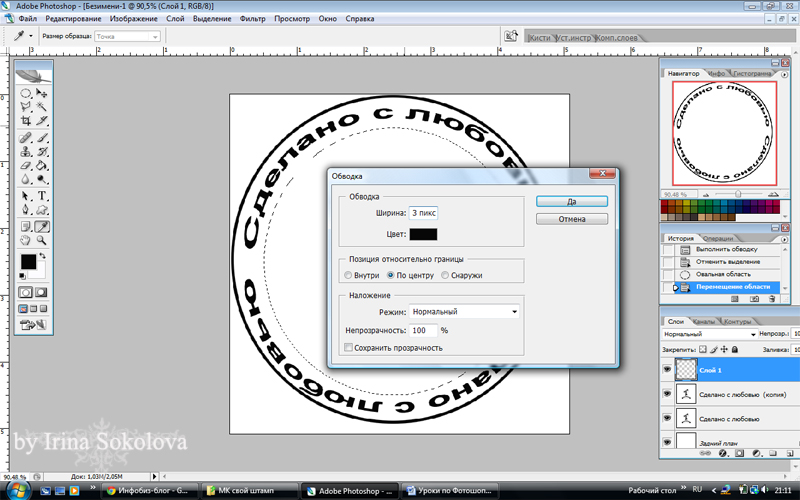Image resolution: width=800 pixels, height=500 pixels.
Task: Create new snapshot in History panel
Action: (754, 299)
